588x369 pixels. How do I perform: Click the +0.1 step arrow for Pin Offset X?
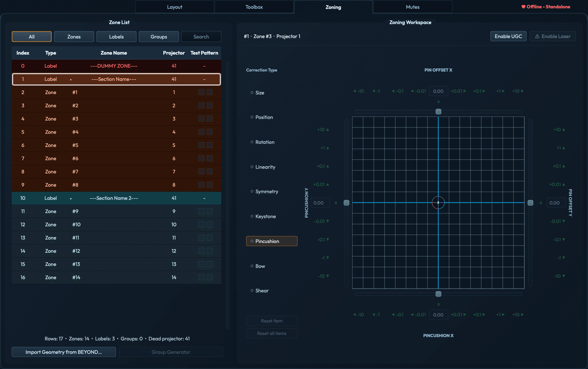479,91
